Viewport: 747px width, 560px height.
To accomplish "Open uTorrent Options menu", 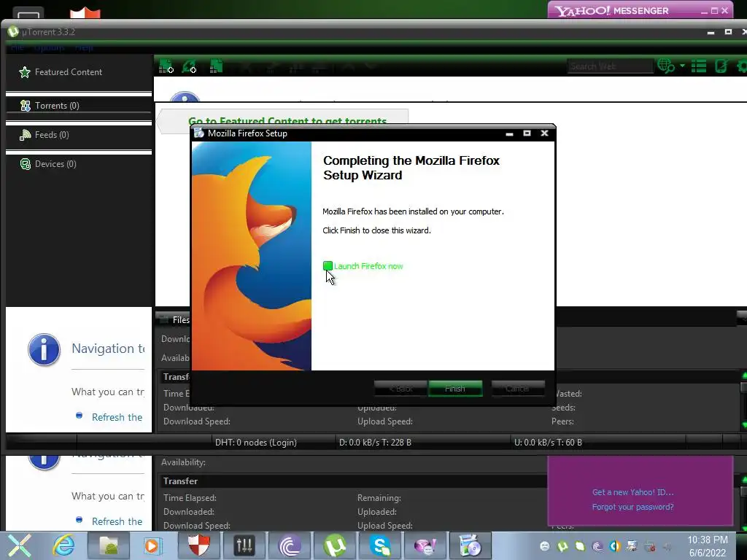I will [x=49, y=47].
